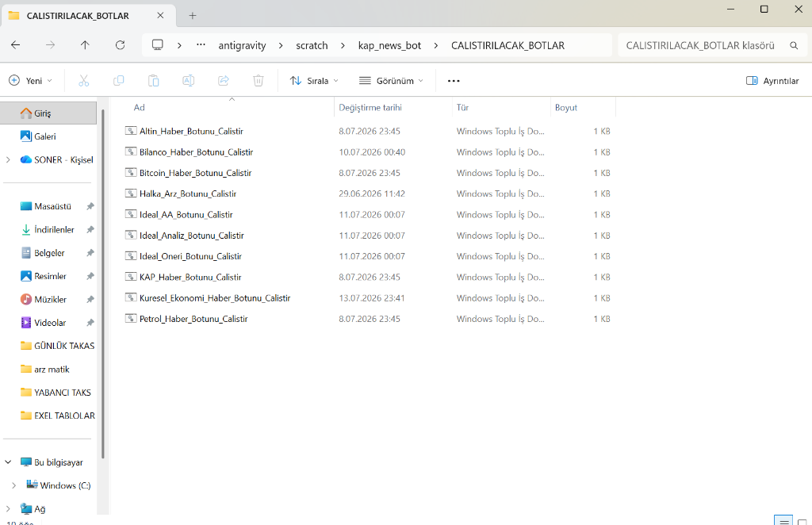Open the Görünüm view dropdown
The height and width of the screenshot is (525, 812).
pos(391,81)
